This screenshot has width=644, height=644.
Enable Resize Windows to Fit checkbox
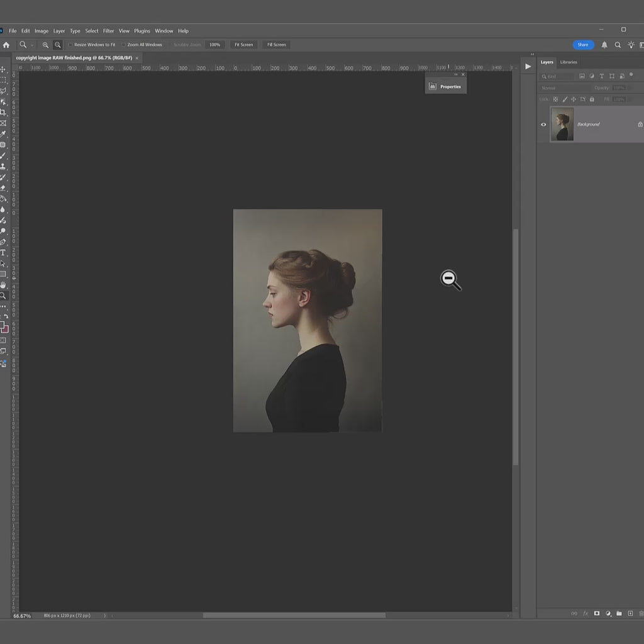pyautogui.click(x=71, y=45)
